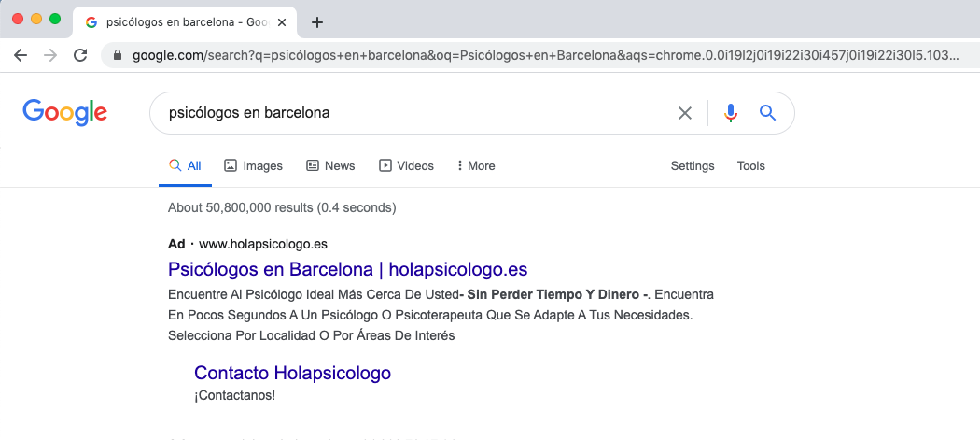
Task: Go back to the previous page
Action: coord(21,55)
